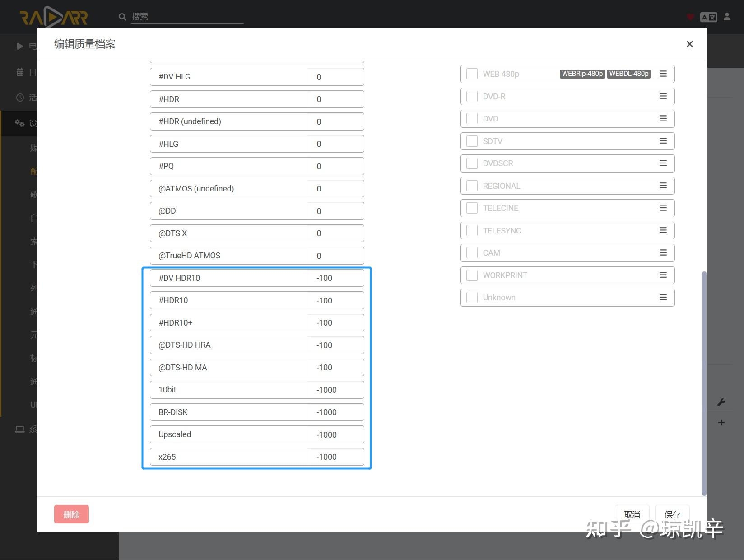Click the wrench icon on the right edge
Image resolution: width=744 pixels, height=560 pixels.
[721, 402]
